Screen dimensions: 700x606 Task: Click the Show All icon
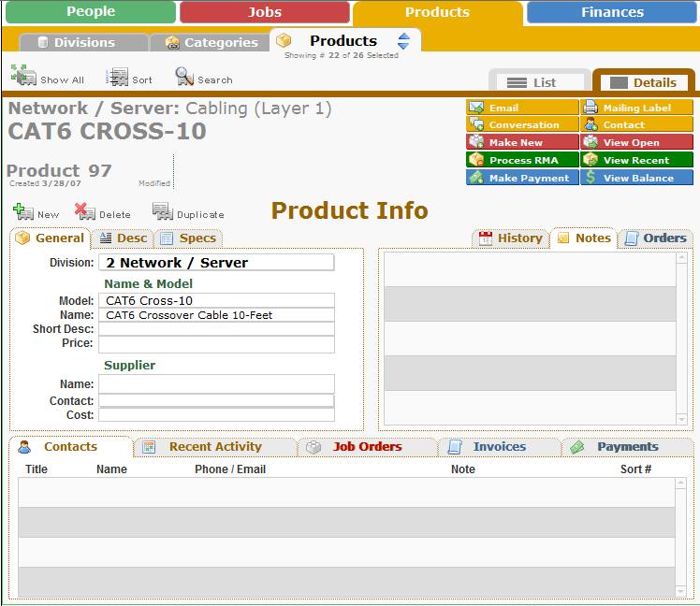point(23,76)
